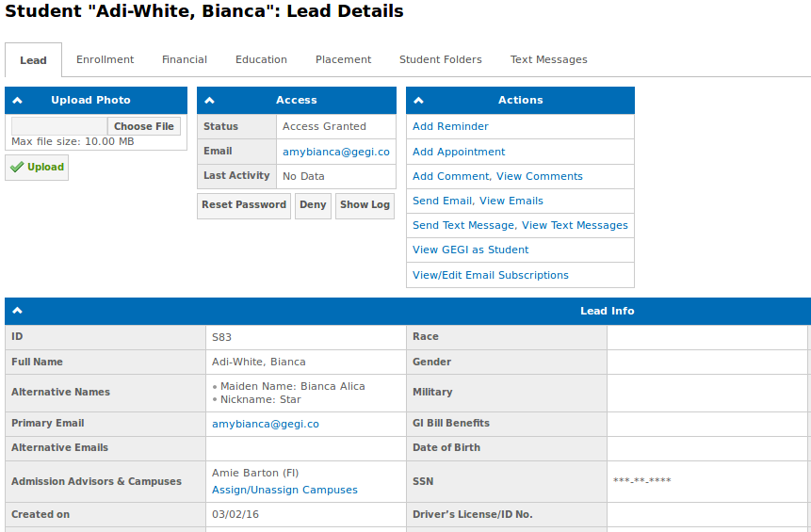Click the Created on date 03/02/16
Viewport: 811px width, 532px height.
tap(235, 514)
